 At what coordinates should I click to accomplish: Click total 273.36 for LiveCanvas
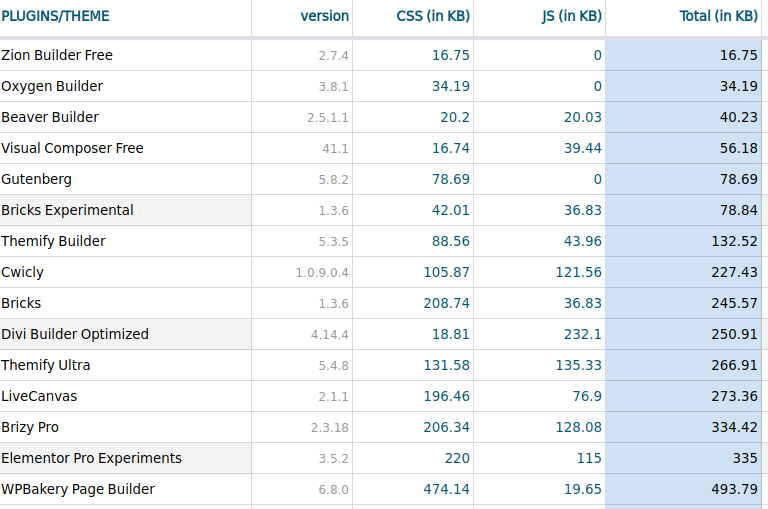click(x=735, y=396)
